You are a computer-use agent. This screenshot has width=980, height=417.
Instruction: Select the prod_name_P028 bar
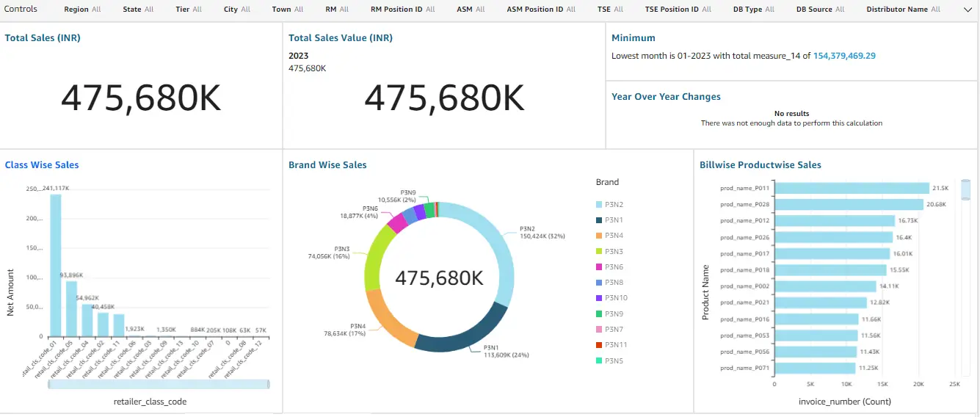(849, 205)
